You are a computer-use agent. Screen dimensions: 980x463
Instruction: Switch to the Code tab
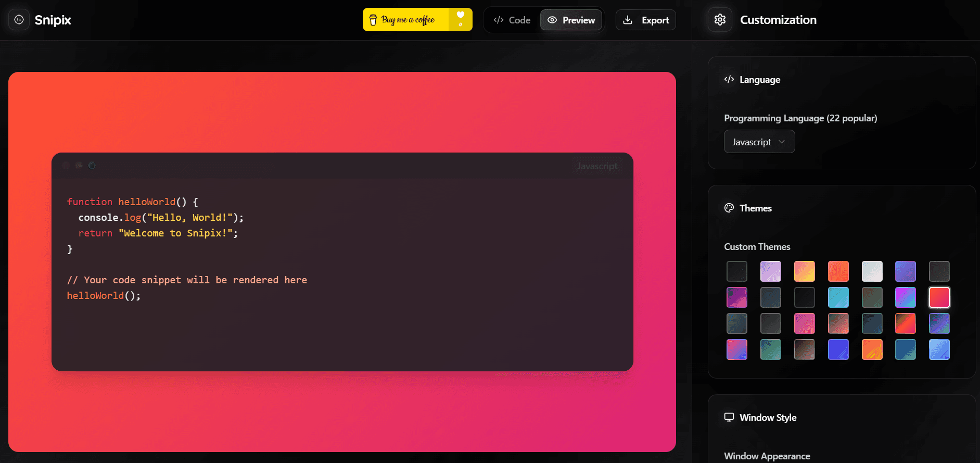point(512,20)
